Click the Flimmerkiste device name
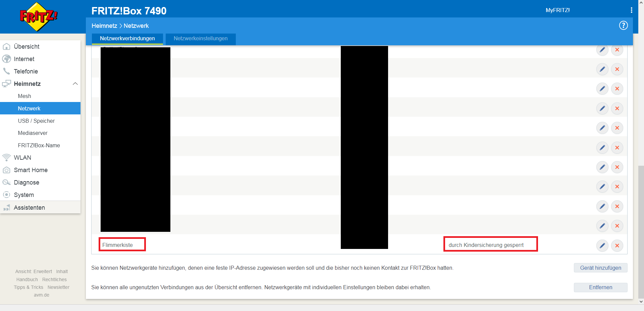 tap(117, 245)
